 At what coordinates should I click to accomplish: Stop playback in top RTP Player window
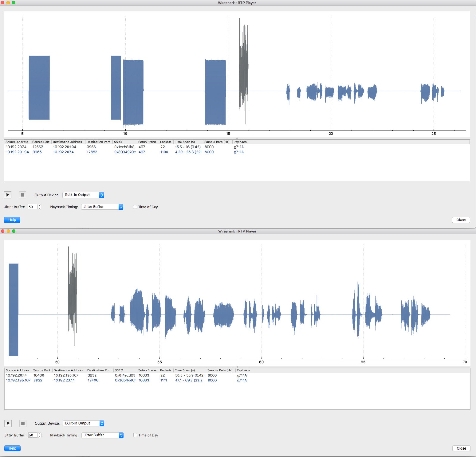(x=23, y=195)
